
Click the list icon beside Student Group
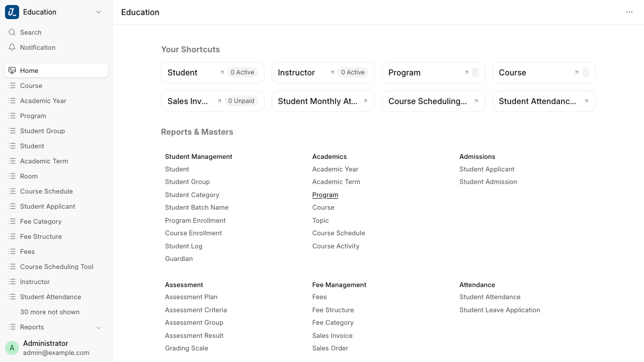point(12,131)
